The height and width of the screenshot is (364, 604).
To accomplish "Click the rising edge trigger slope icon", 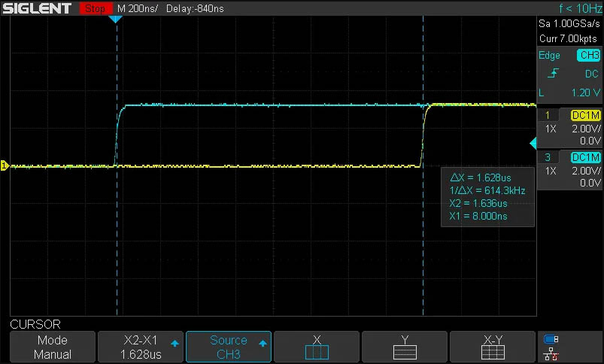I will pos(553,73).
